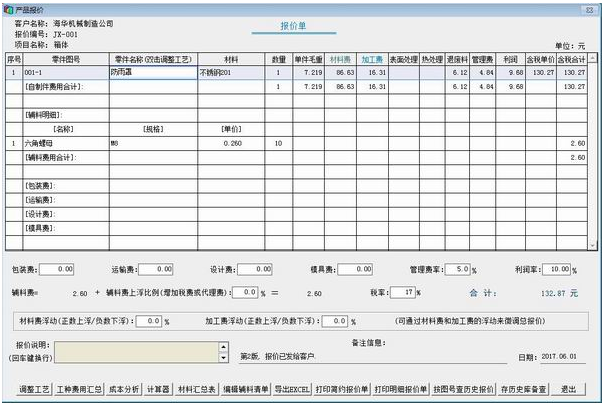Click the table scrollbar up arrow
Image resolution: width=607 pixels, height=411 pixels.
pyautogui.click(x=593, y=58)
